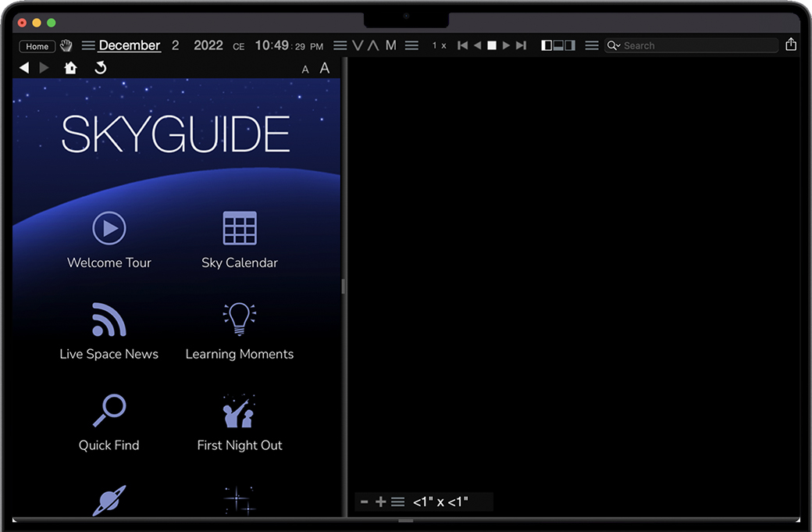Open Quick Find magnifier icon
Image resolution: width=812 pixels, height=532 pixels.
click(109, 411)
